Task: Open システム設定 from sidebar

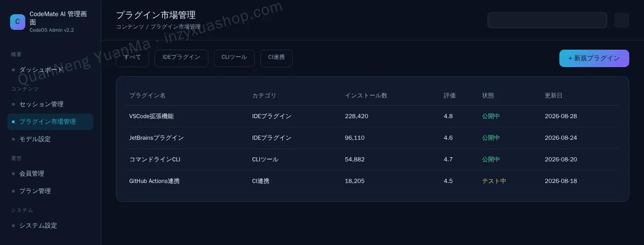Action: pyautogui.click(x=51, y=226)
